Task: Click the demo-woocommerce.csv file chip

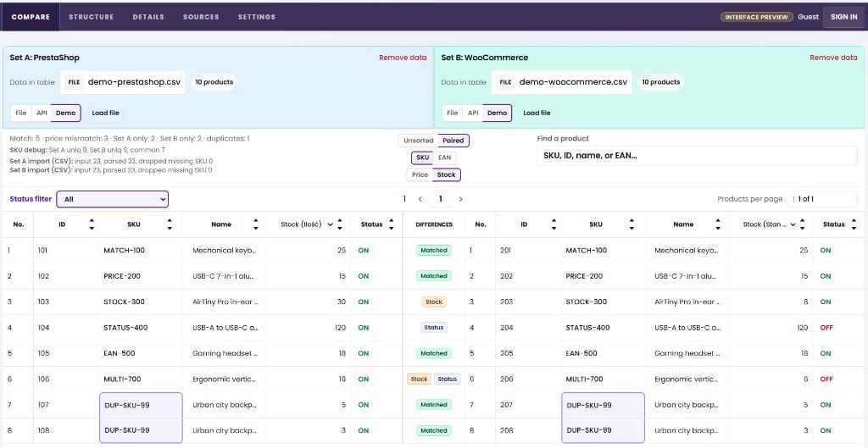Action: pyautogui.click(x=563, y=82)
